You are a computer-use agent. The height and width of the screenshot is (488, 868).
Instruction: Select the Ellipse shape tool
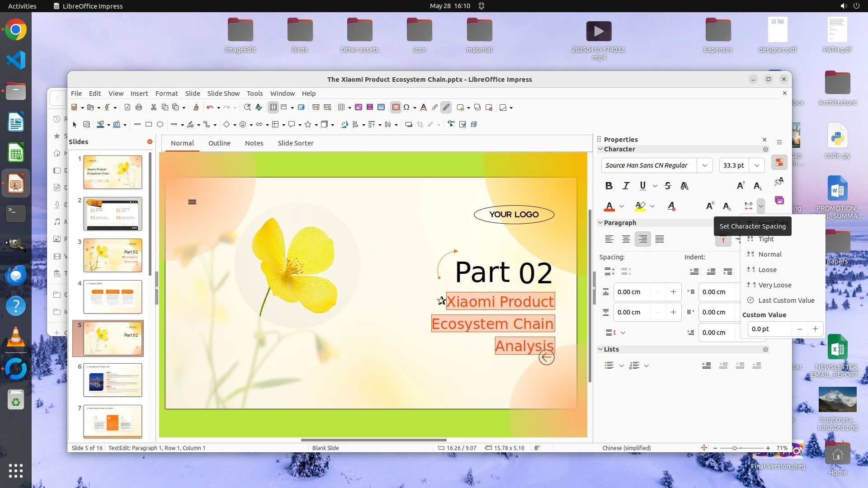[x=160, y=125]
